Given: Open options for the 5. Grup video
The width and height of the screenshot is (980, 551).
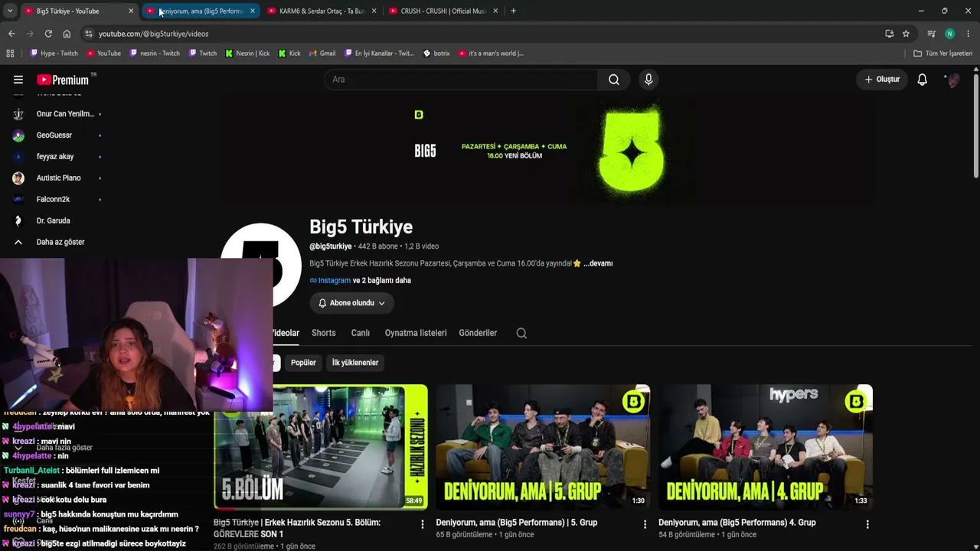Looking at the screenshot, I should 645,524.
